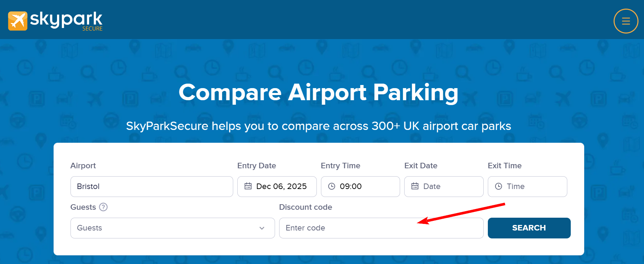The height and width of the screenshot is (264, 644).
Task: Click the Compare Airport Parking heading
Action: click(x=318, y=93)
